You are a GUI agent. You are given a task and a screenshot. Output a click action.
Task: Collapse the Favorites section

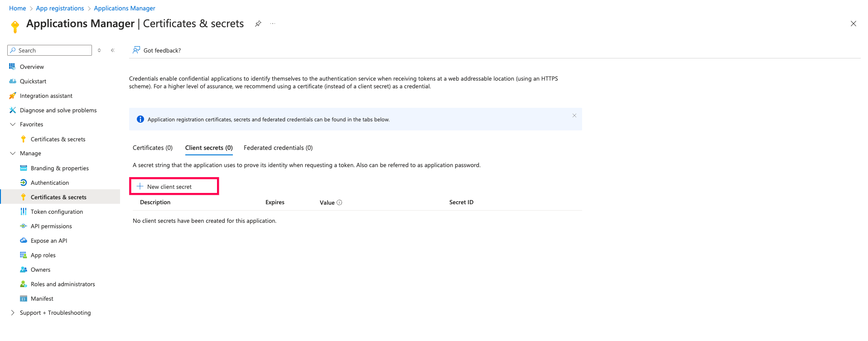tap(13, 125)
